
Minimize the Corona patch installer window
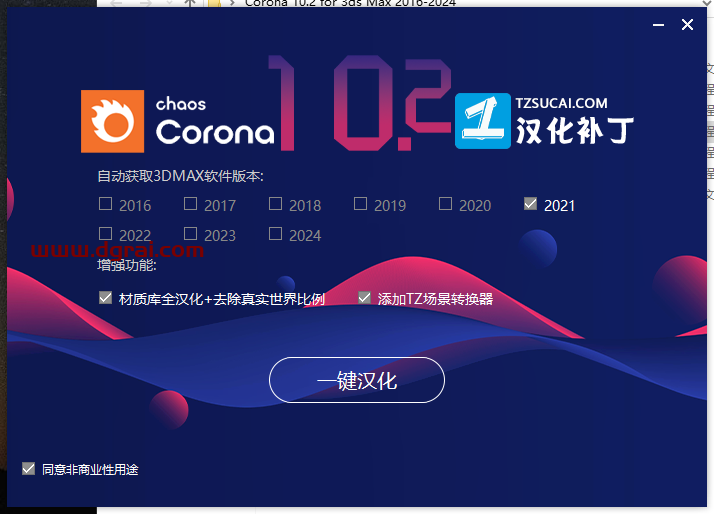pos(658,25)
